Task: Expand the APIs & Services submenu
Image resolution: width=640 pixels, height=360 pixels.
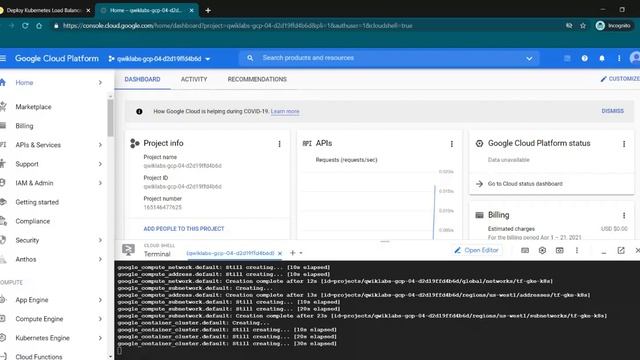Action: 100,145
